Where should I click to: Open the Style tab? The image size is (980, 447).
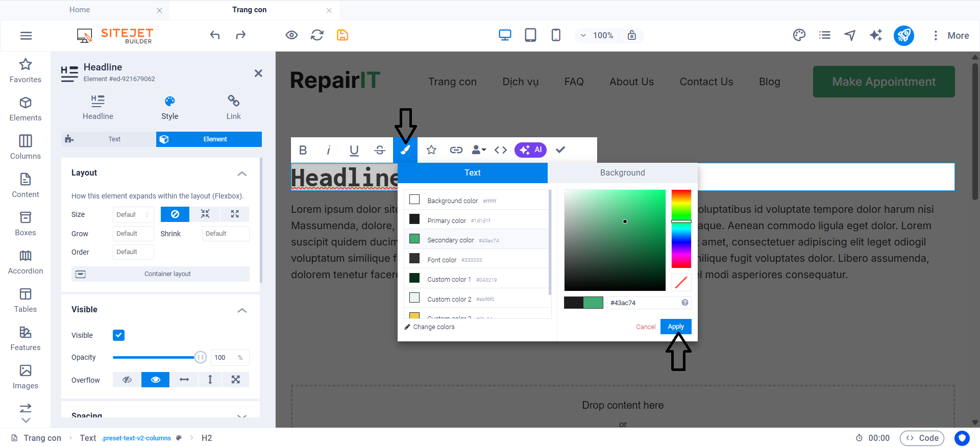[170, 108]
